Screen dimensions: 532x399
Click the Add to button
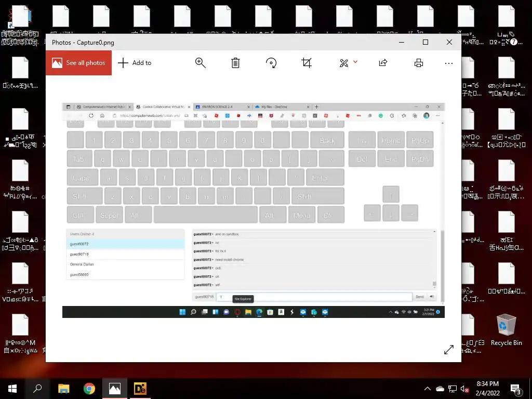coord(135,63)
